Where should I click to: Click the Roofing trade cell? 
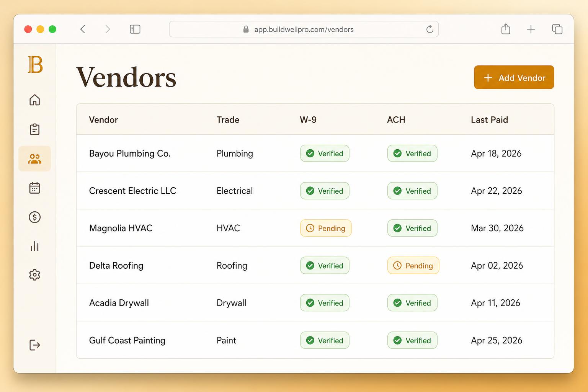coord(232,266)
